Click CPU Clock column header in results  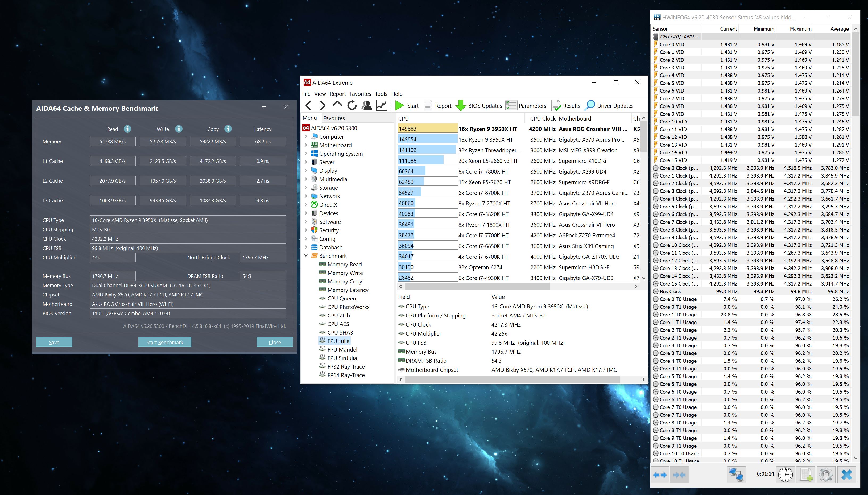(x=543, y=119)
